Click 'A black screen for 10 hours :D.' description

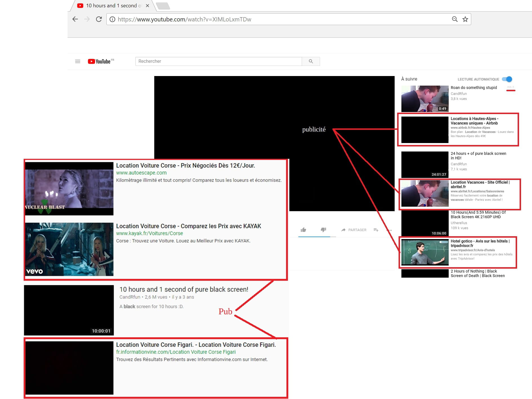click(x=151, y=307)
